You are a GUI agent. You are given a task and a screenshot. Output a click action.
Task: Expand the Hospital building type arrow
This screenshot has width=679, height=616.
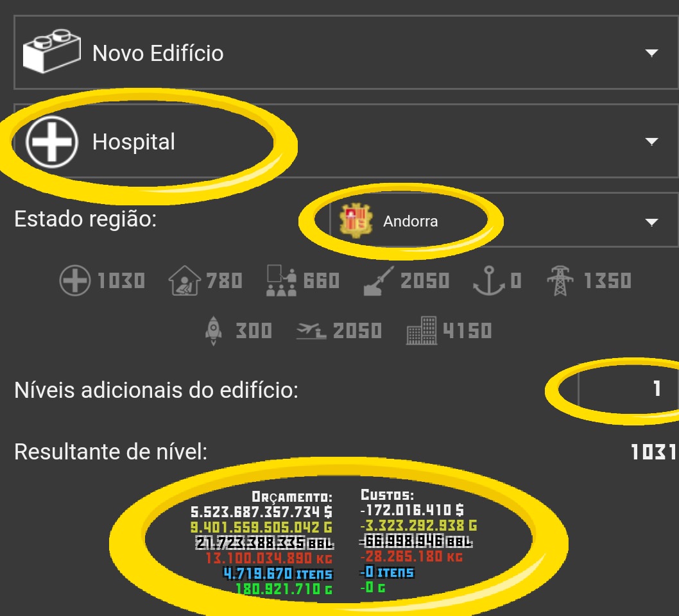tap(651, 141)
